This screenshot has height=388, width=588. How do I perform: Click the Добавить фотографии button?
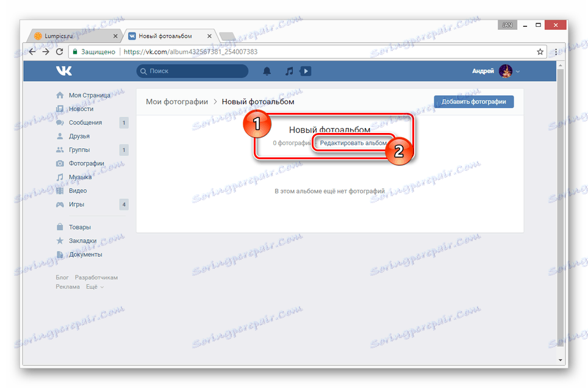pyautogui.click(x=473, y=102)
